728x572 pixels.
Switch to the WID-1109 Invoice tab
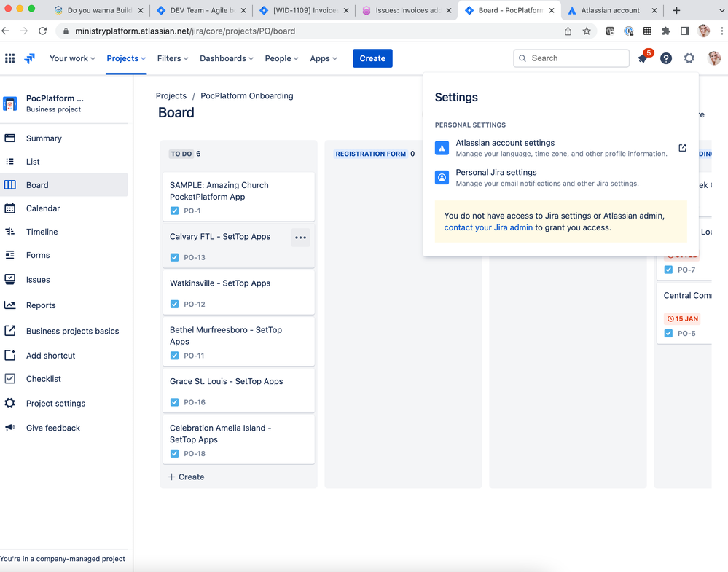pos(304,10)
